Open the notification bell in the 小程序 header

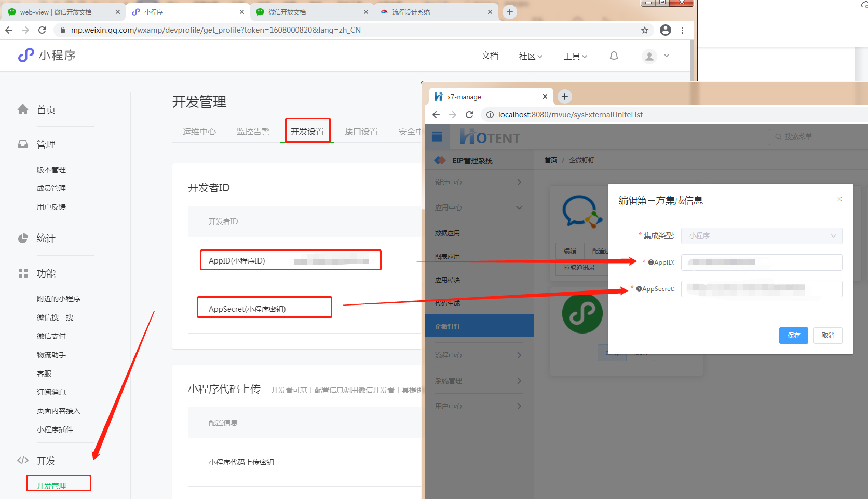[614, 56]
